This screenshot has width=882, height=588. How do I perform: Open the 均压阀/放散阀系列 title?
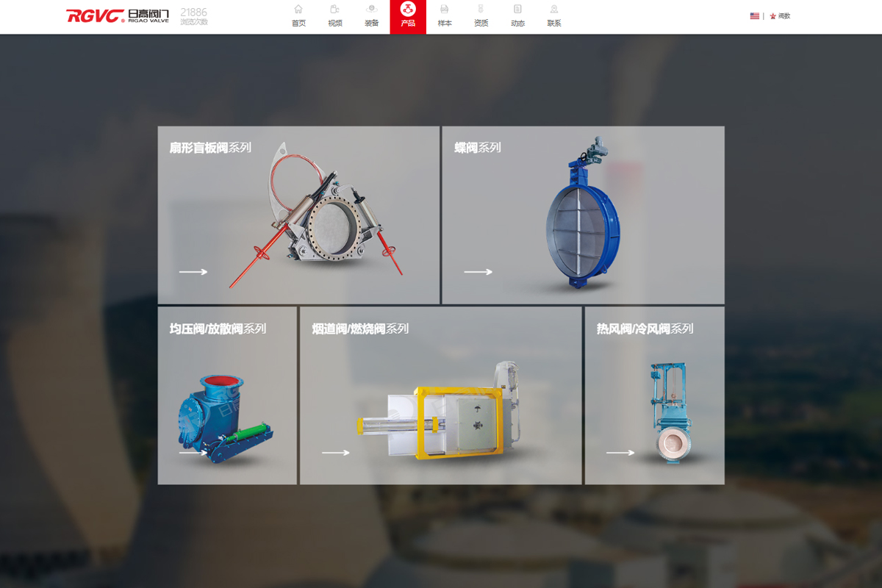pyautogui.click(x=218, y=329)
